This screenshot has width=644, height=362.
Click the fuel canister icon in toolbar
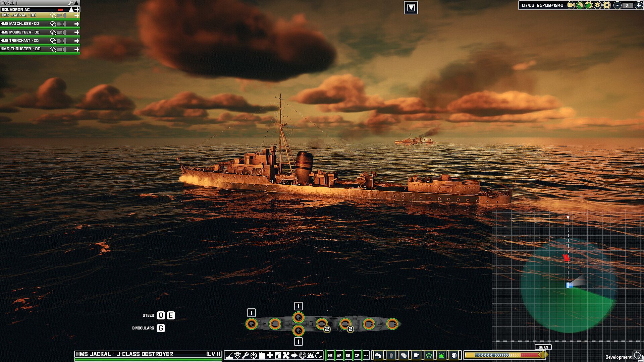tap(262, 355)
